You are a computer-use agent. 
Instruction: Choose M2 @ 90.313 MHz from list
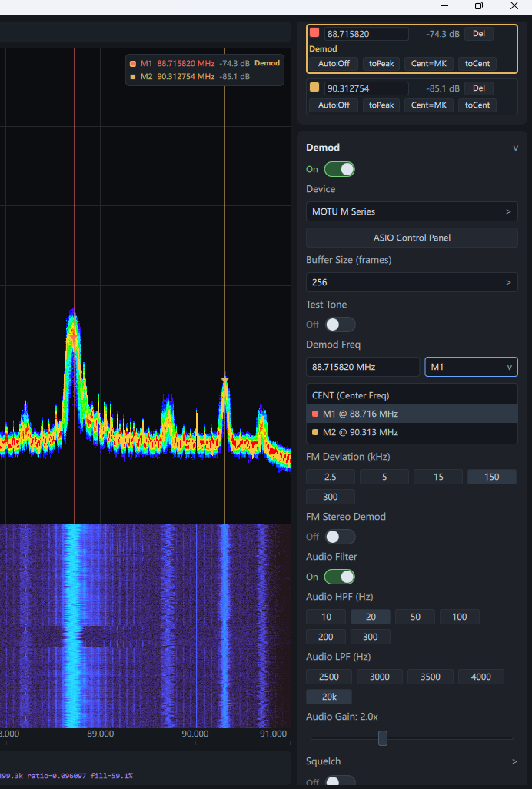click(x=411, y=433)
